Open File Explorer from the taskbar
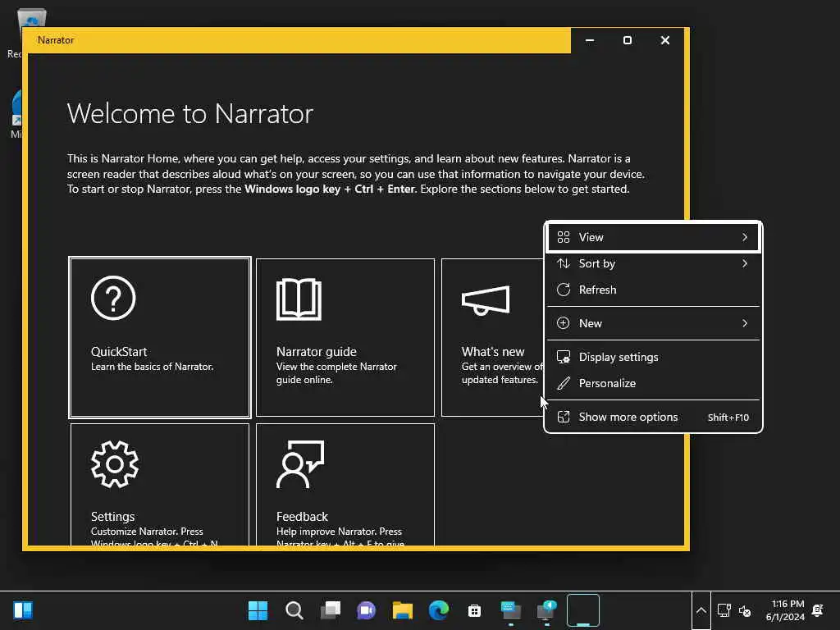840x630 pixels. pyautogui.click(x=402, y=610)
